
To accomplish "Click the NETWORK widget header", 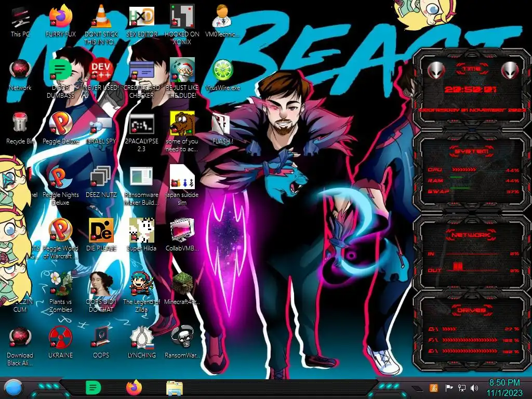I will tap(471, 235).
